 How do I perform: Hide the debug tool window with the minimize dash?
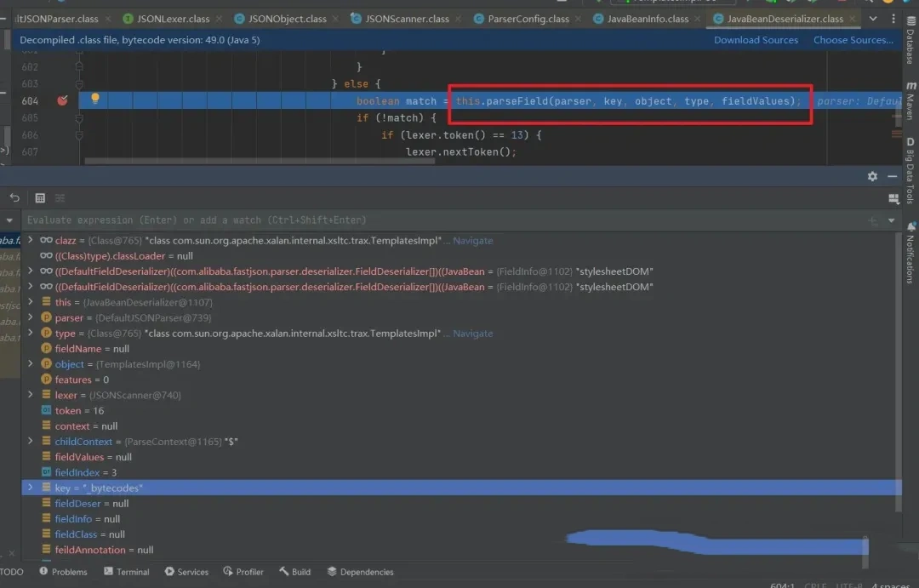click(x=892, y=176)
